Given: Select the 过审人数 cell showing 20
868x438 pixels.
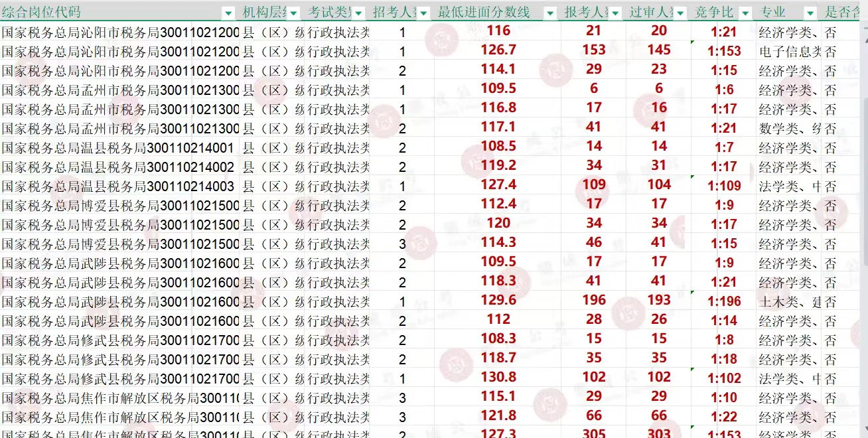Looking at the screenshot, I should (x=659, y=31).
